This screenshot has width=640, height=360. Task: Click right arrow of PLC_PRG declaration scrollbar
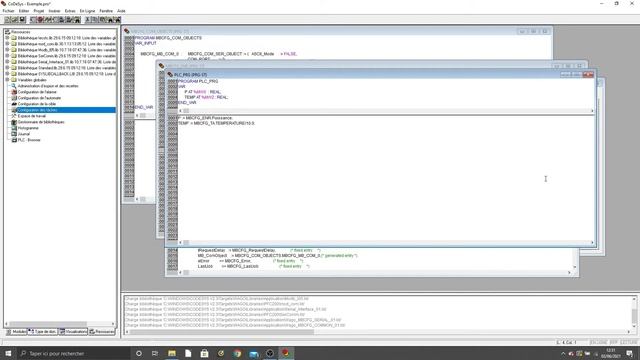[592, 111]
